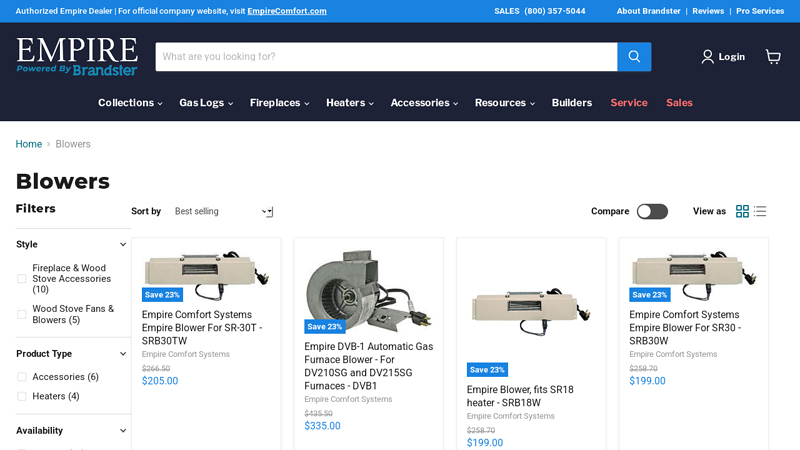
Task: Click the blue search magnifier button
Action: click(634, 57)
